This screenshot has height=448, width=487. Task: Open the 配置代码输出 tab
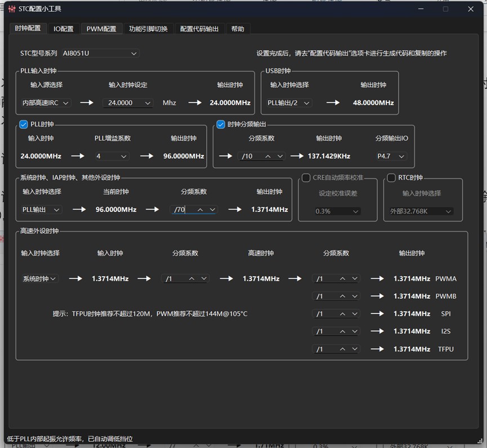click(x=199, y=29)
